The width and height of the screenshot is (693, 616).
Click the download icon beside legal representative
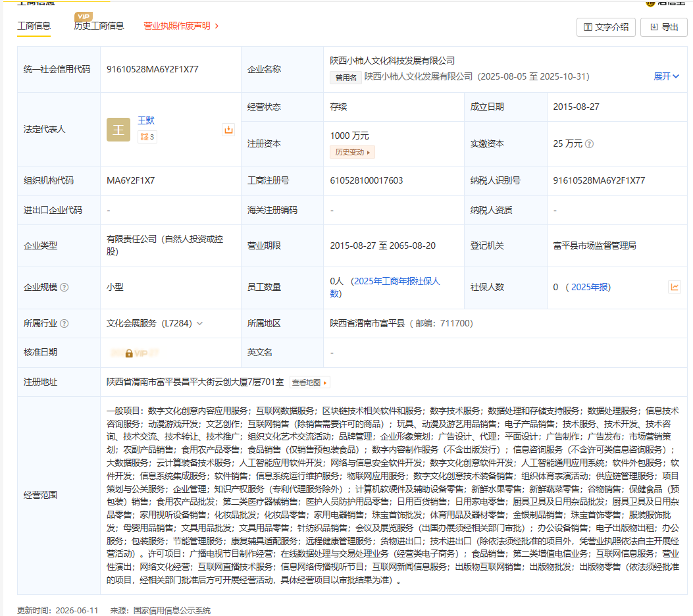(x=228, y=130)
